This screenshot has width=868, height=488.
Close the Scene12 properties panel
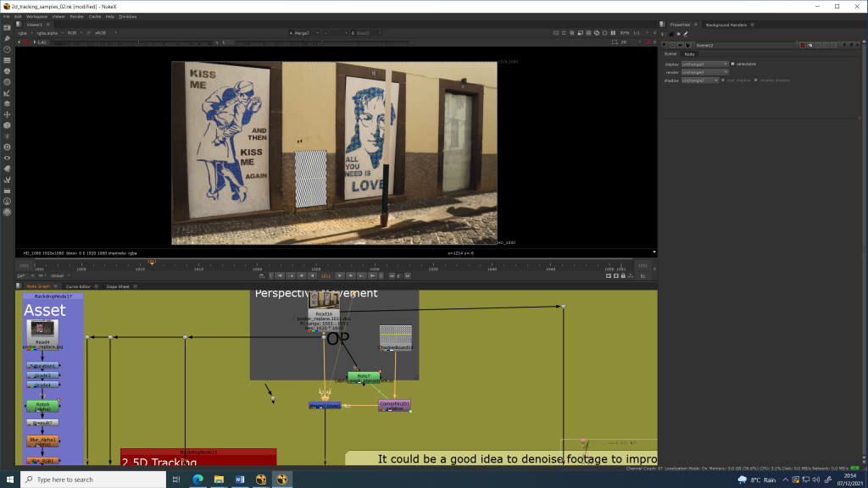858,46
